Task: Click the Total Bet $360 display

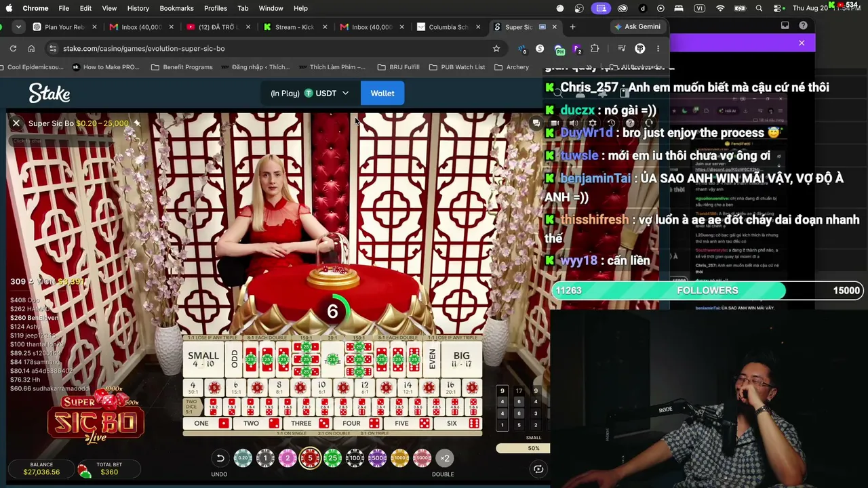Action: pos(108,468)
